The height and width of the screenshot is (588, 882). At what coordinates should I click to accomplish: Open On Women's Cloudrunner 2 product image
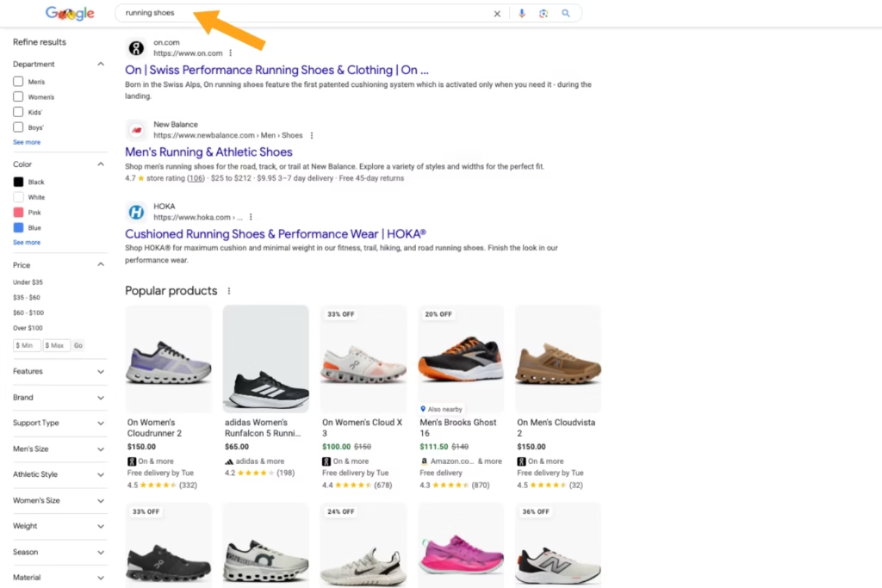168,359
